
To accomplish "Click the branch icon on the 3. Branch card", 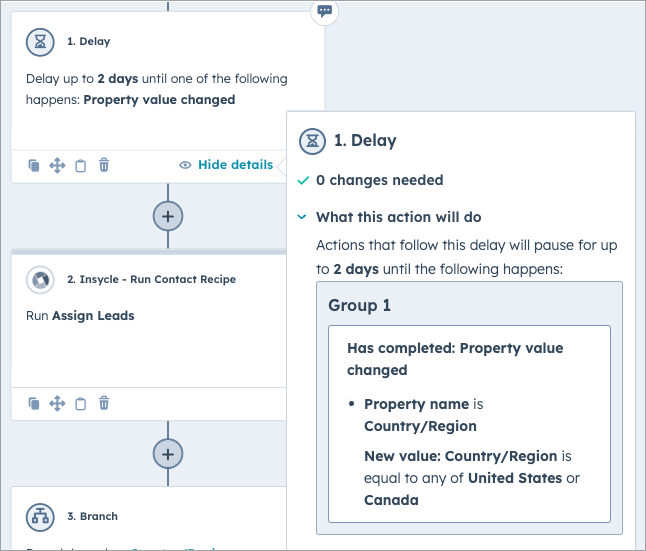I will [40, 517].
